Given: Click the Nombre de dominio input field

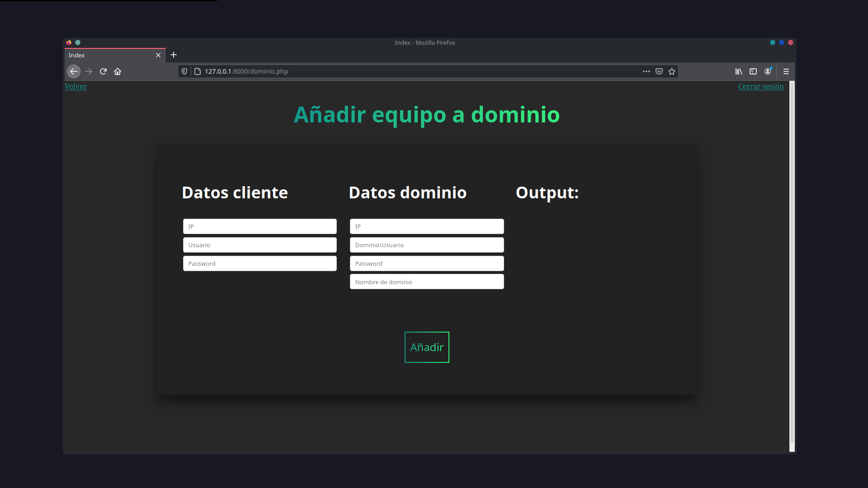Looking at the screenshot, I should [x=426, y=282].
